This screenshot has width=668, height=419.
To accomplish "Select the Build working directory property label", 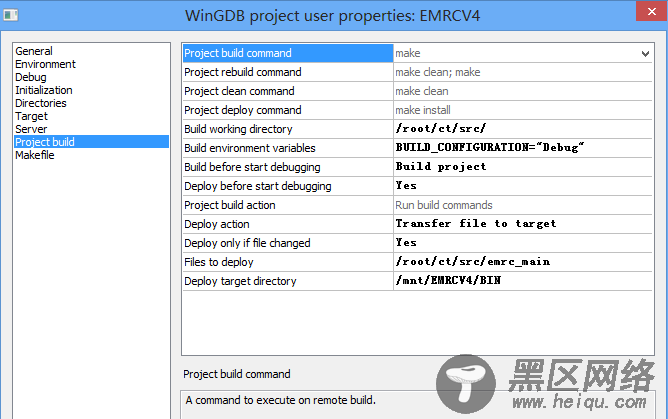I will pos(239,129).
